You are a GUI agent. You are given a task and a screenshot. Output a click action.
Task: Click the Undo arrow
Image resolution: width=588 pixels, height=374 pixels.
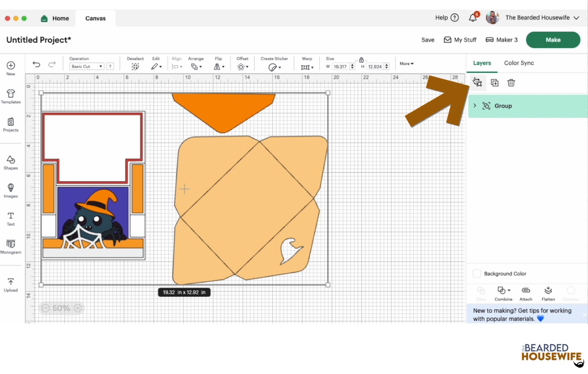click(36, 64)
